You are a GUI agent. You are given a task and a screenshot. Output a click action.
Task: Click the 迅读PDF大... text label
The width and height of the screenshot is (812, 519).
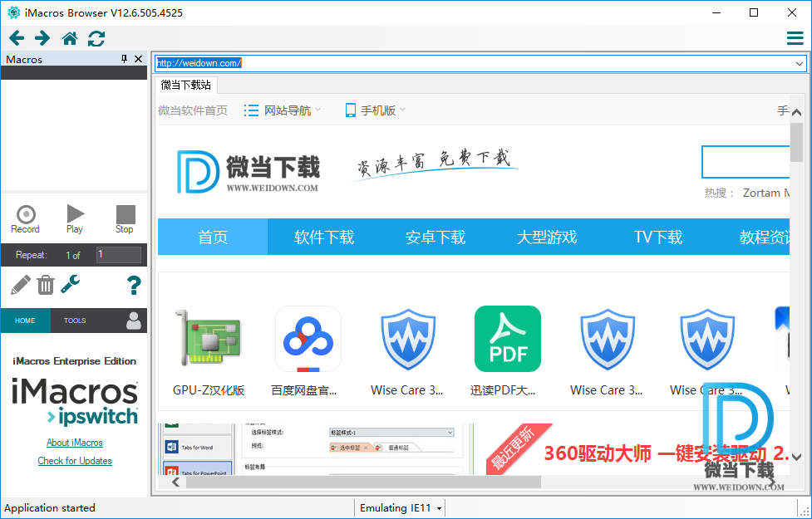(x=503, y=390)
